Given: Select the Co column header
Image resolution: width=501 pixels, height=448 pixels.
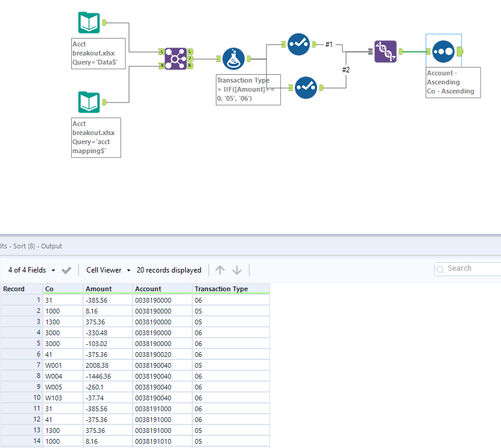Looking at the screenshot, I should (x=50, y=289).
